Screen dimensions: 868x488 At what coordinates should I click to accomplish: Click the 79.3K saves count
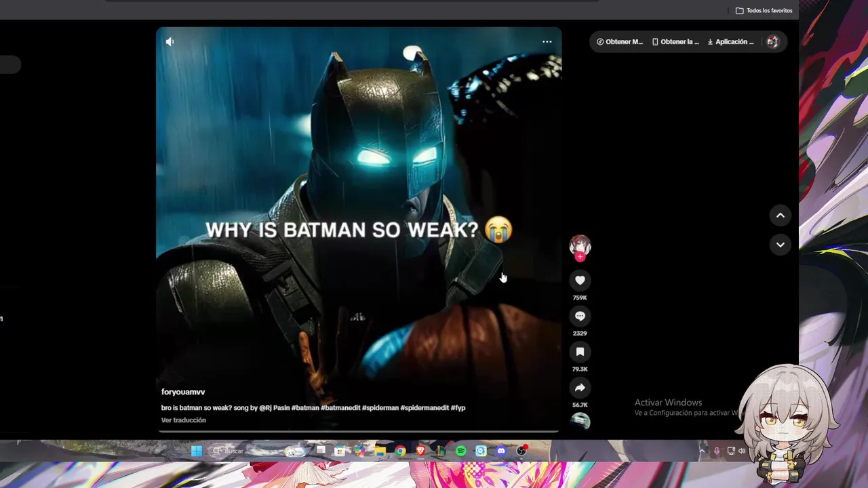click(x=580, y=369)
